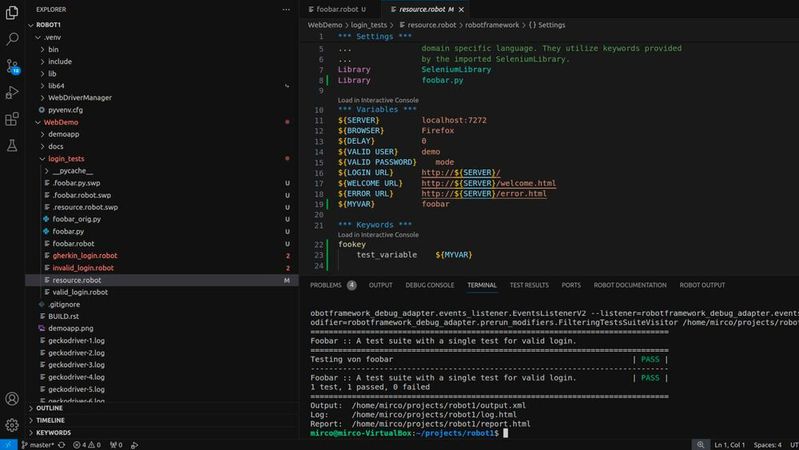Click the forwarded ports status indicator
Image resolution: width=799 pixels, height=450 pixels.
click(x=116, y=445)
